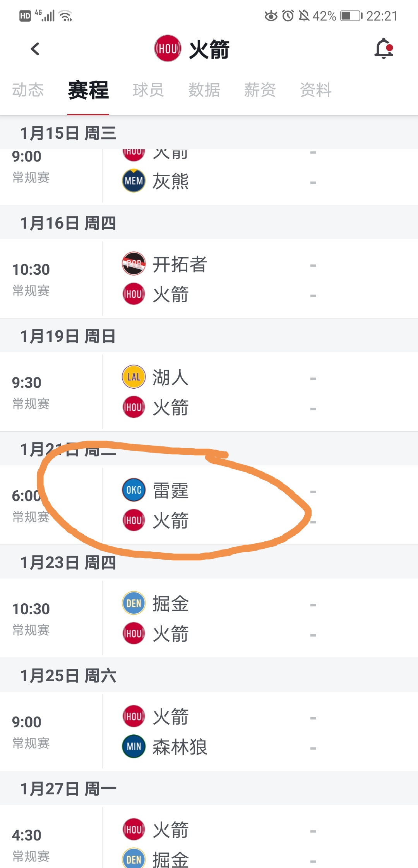Screen dimensions: 418x868
Task: Open the 数据 tab
Action: tap(204, 90)
